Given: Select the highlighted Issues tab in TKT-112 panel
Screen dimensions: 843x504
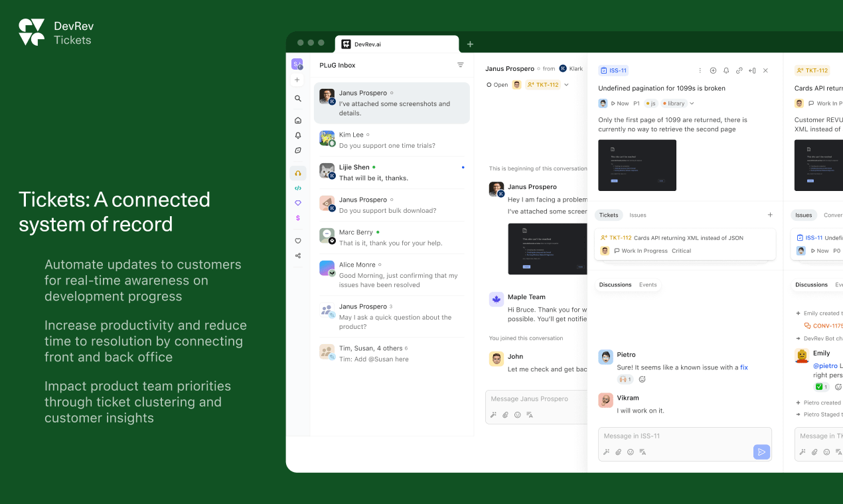Looking at the screenshot, I should point(804,215).
